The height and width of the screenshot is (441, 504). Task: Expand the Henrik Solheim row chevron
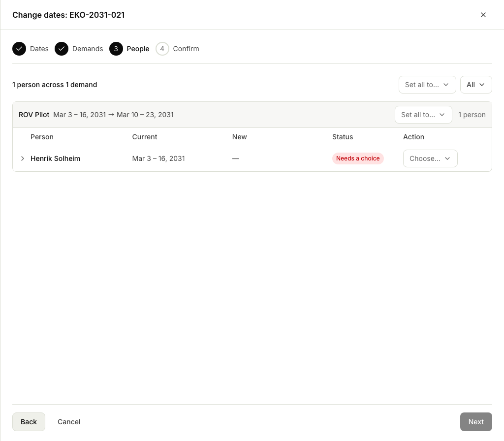[23, 158]
